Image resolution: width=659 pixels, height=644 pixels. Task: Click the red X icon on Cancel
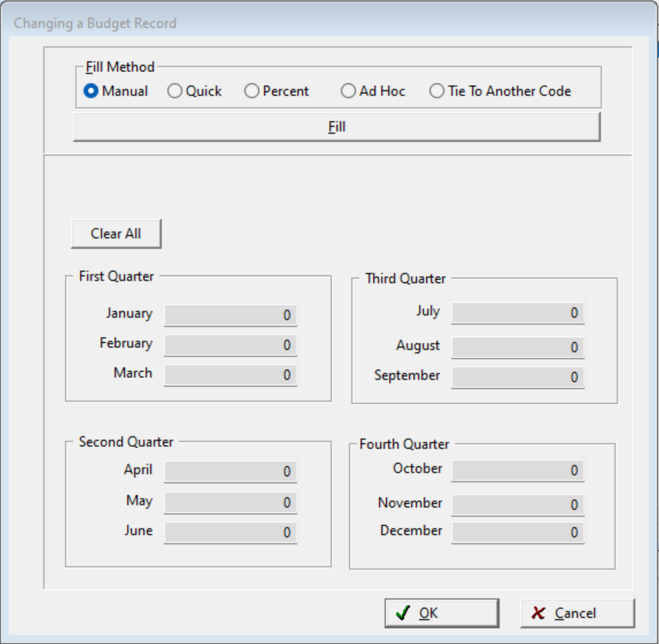[538, 612]
